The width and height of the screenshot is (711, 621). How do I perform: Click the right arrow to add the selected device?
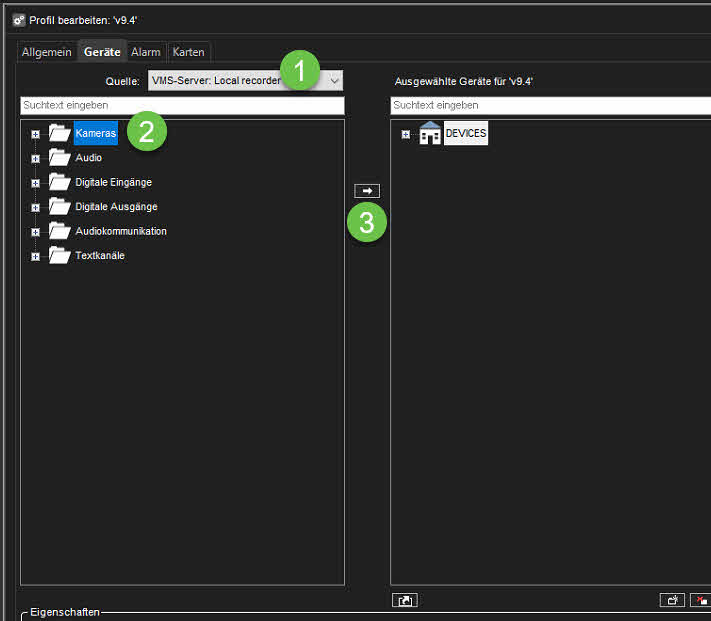pos(367,190)
